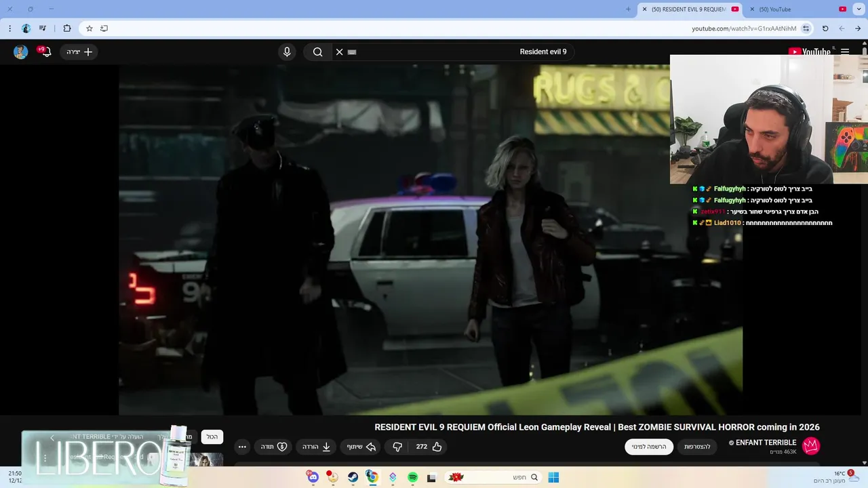Viewport: 868px width, 488px height.
Task: Open the browser extensions puzzle icon
Action: (66, 28)
